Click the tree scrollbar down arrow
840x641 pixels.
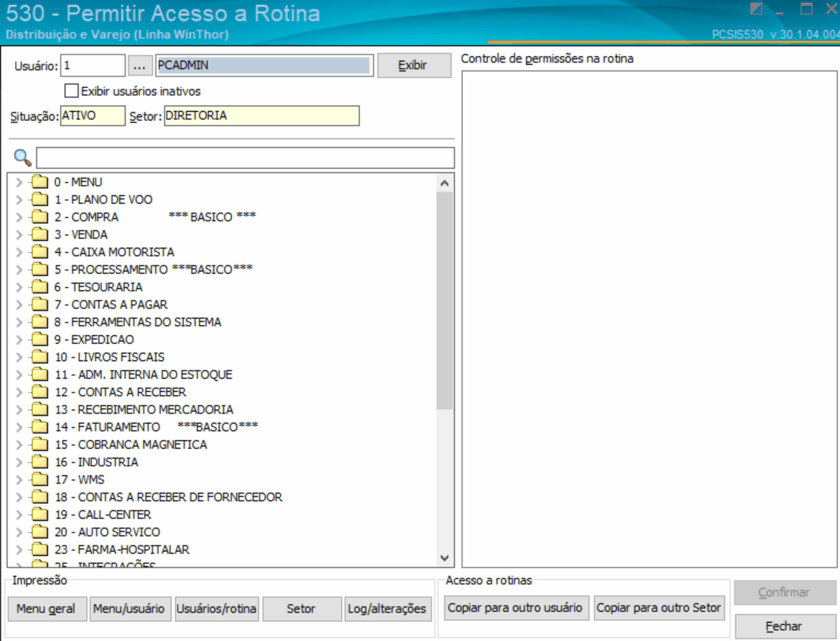pyautogui.click(x=445, y=558)
